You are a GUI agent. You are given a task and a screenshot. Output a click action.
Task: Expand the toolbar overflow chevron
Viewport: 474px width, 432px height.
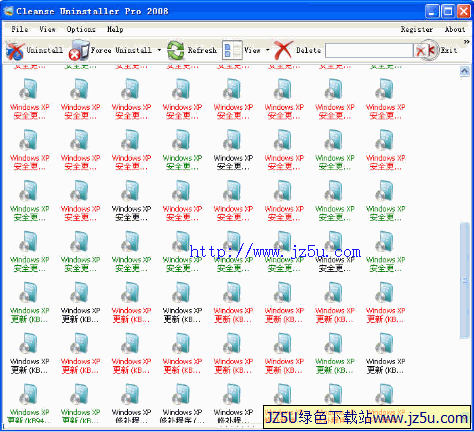(466, 42)
